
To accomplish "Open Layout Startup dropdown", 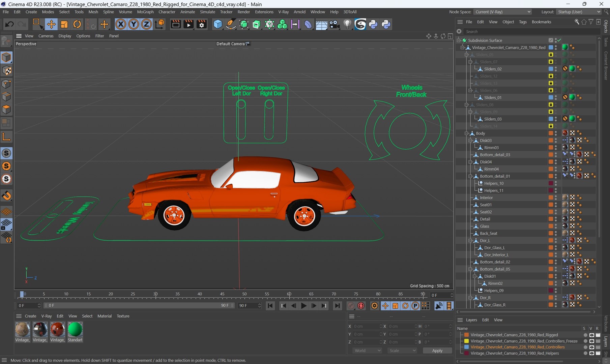I will tap(579, 12).
